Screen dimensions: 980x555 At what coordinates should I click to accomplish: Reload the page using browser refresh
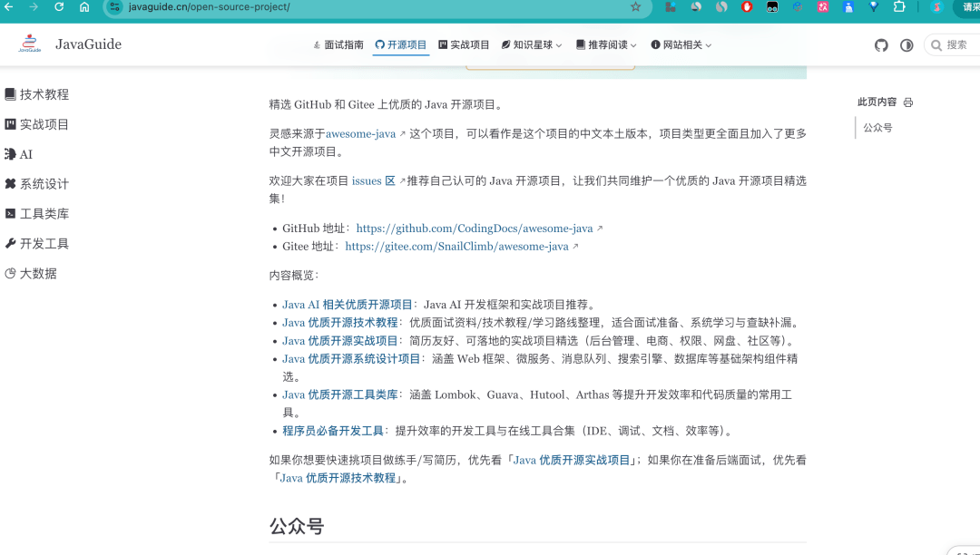tap(59, 7)
